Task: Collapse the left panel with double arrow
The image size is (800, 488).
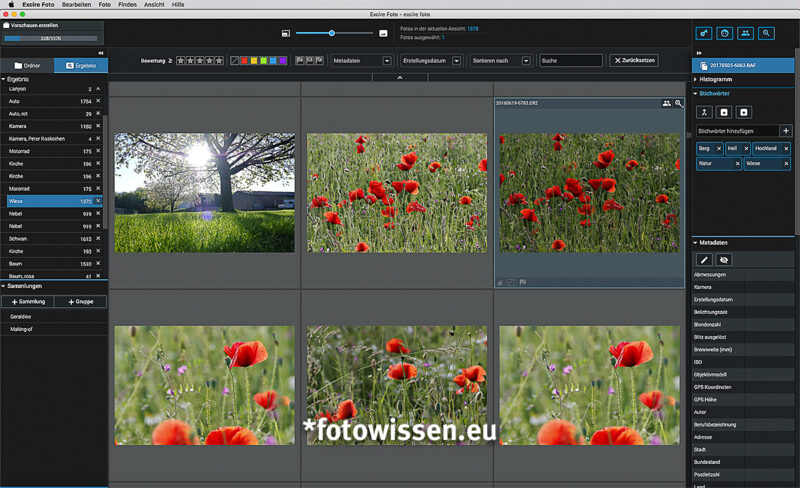Action: click(101, 53)
